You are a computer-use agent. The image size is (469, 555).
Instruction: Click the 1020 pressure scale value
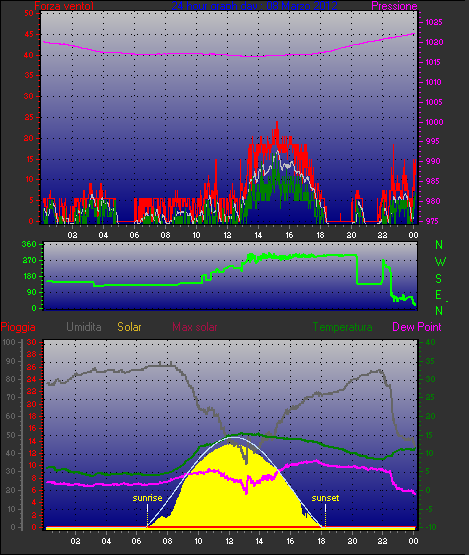coord(434,42)
